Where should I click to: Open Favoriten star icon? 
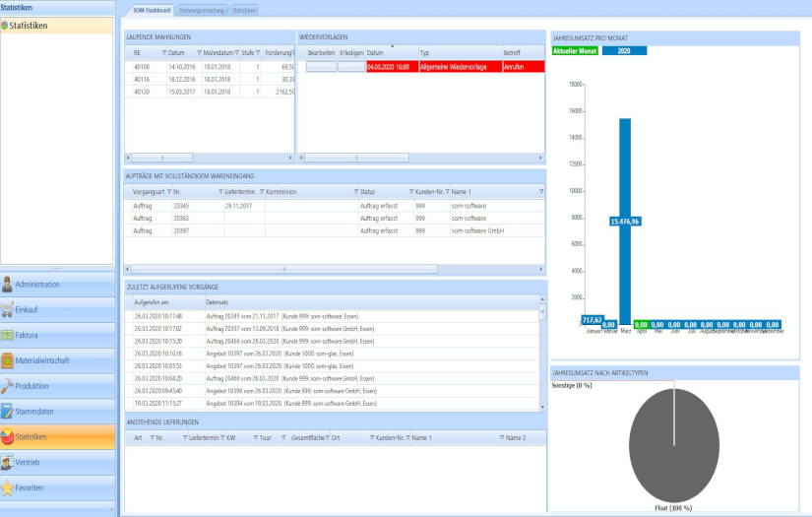click(8, 487)
